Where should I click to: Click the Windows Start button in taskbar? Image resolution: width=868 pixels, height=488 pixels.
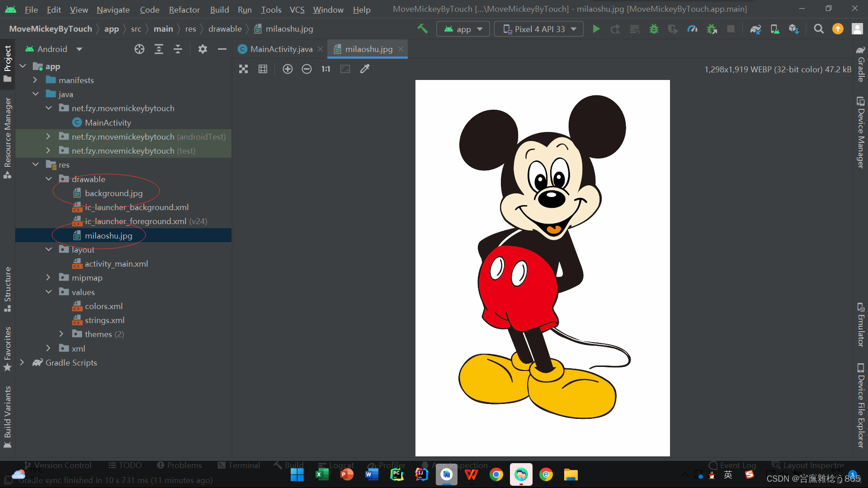pyautogui.click(x=297, y=475)
